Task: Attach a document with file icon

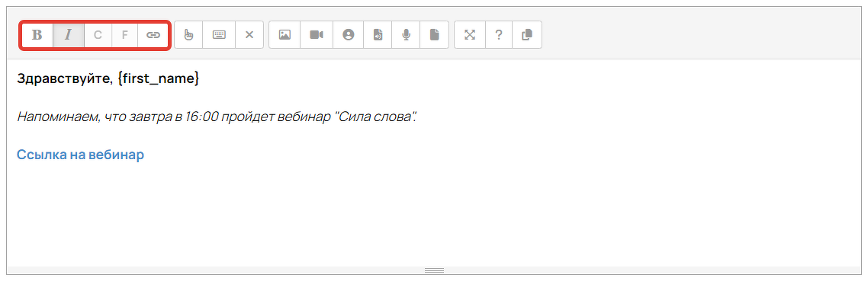Action: click(x=435, y=35)
